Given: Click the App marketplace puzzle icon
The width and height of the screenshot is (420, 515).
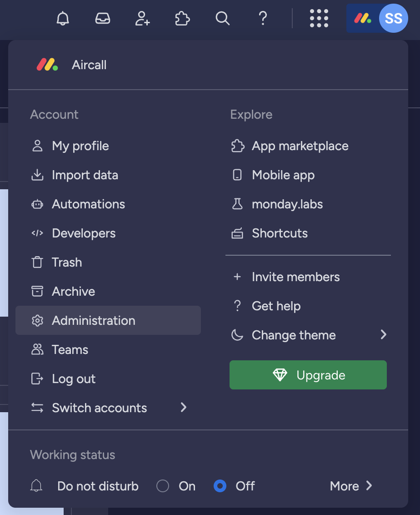Looking at the screenshot, I should click(238, 146).
